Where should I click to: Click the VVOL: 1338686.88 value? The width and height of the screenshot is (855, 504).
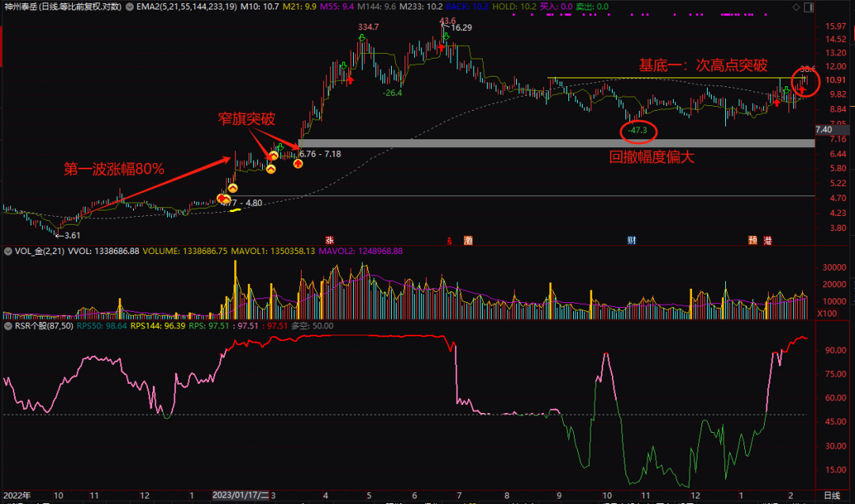point(104,251)
